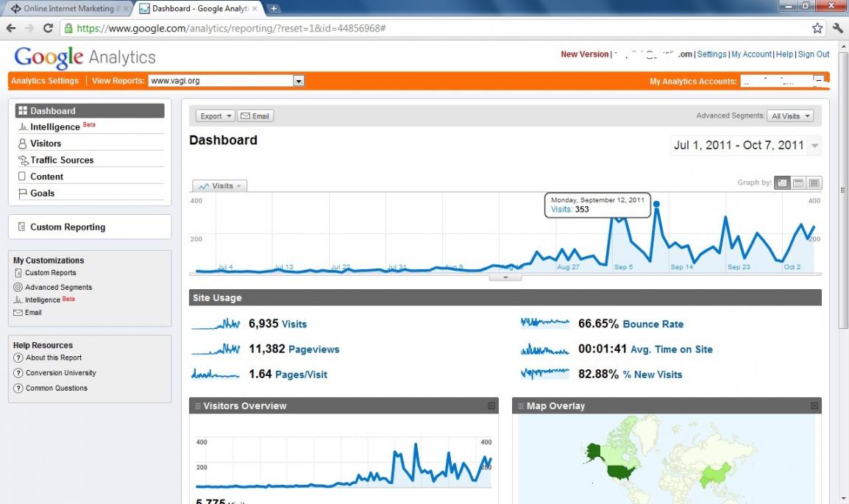849x504 pixels.
Task: Click the Map Overlay drag handle icon
Action: pos(521,406)
